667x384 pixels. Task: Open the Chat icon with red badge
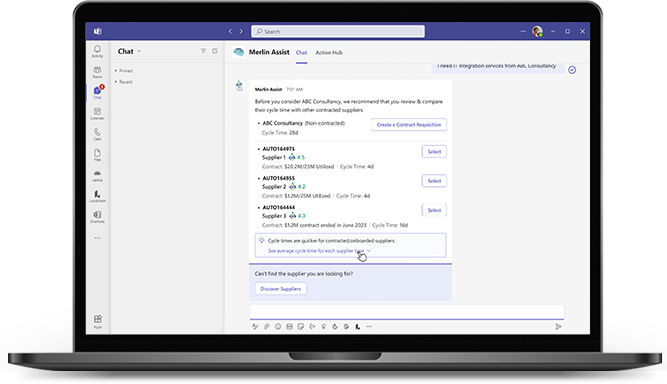97,92
